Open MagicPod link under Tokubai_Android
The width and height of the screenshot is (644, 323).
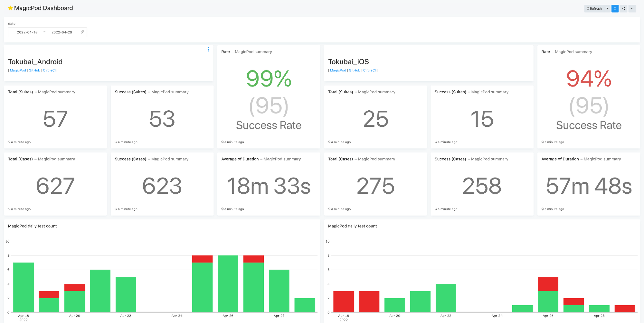(x=18, y=70)
